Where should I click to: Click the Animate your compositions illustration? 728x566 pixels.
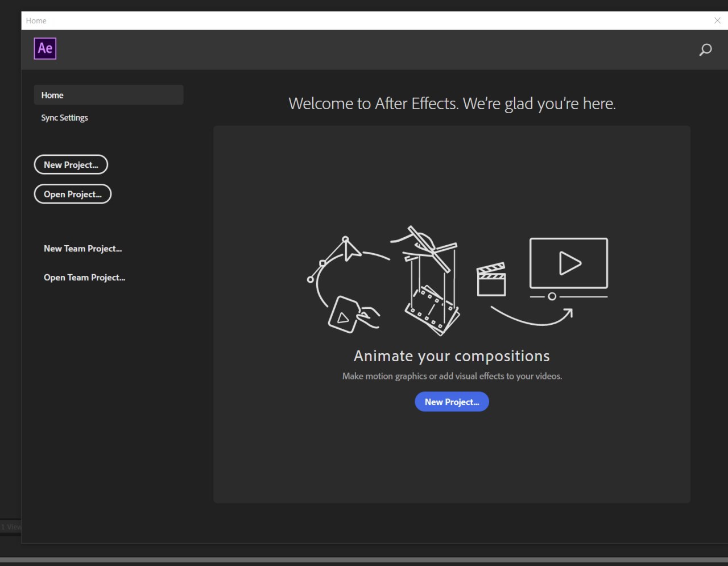coord(458,280)
